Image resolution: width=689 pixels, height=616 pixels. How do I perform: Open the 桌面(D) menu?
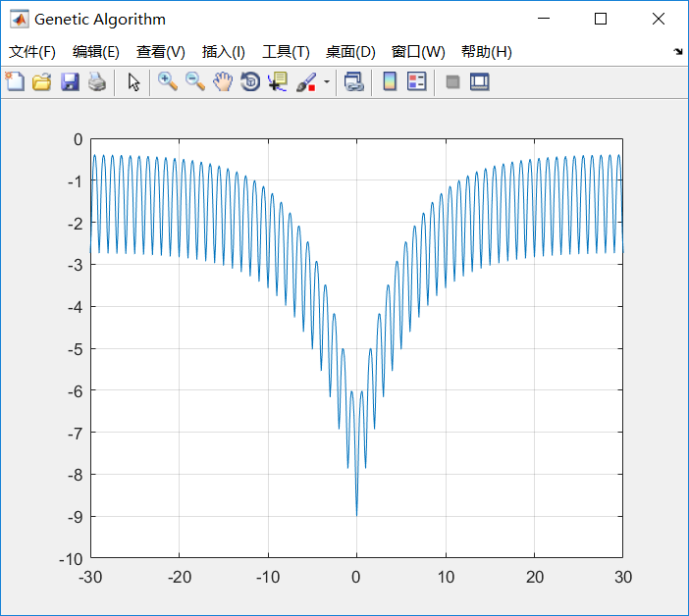tap(350, 52)
